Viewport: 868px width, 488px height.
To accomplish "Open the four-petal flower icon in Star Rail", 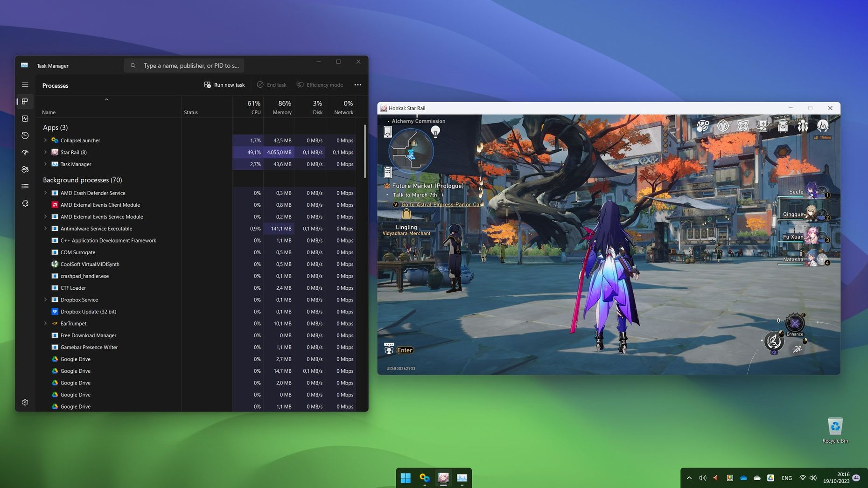I will [x=743, y=126].
